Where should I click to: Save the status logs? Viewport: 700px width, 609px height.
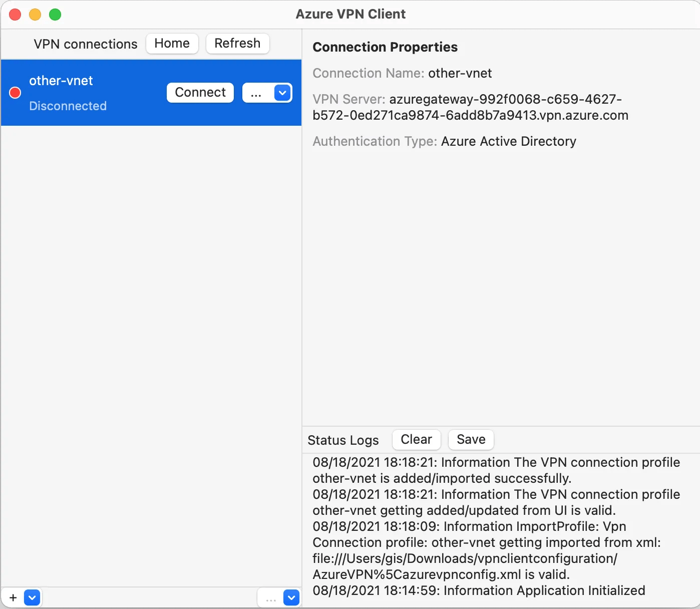coord(471,440)
